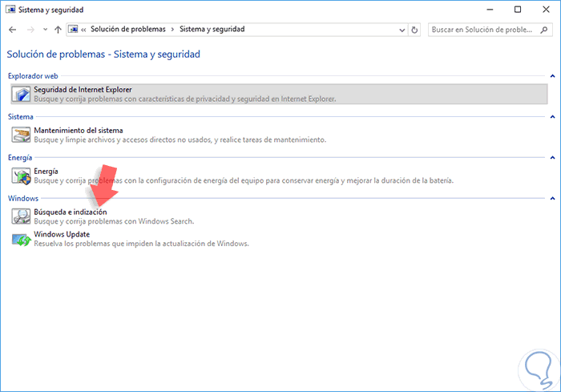Expand the hidden breadcrumb chevron

tap(83, 30)
